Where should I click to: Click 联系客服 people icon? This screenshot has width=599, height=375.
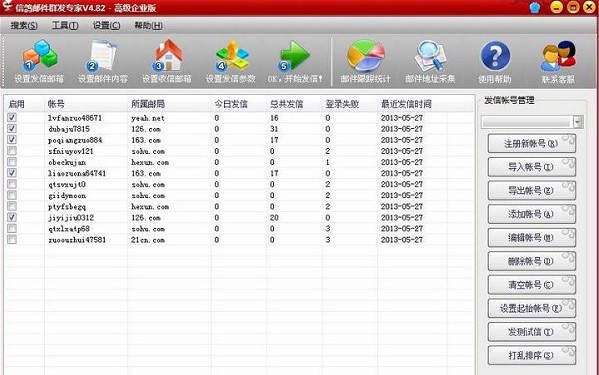pyautogui.click(x=558, y=56)
